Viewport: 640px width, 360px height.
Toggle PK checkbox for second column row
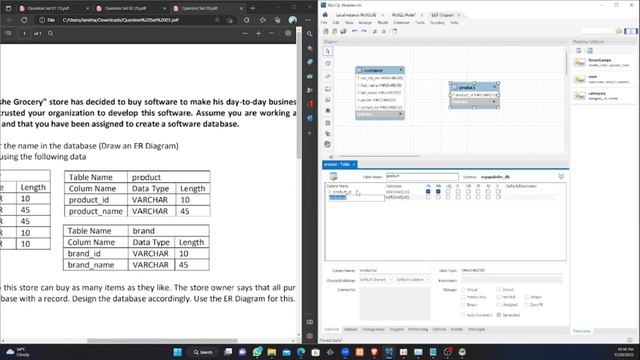(x=428, y=197)
